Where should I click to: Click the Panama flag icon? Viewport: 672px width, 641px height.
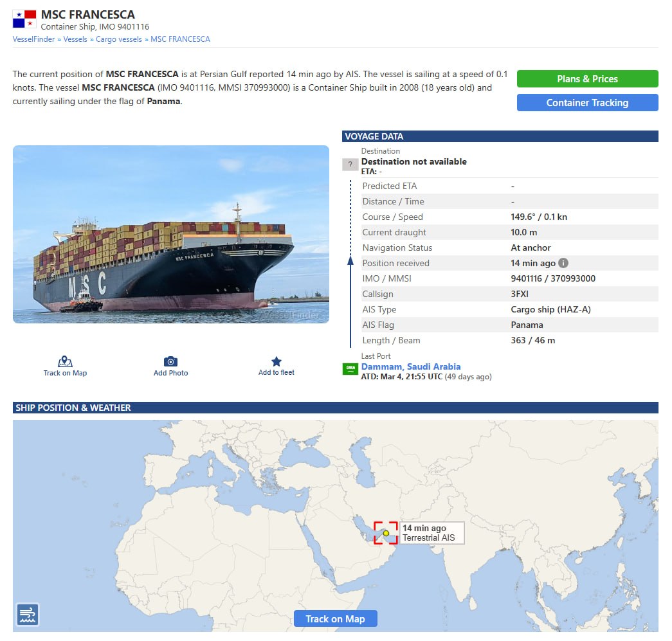24,19
